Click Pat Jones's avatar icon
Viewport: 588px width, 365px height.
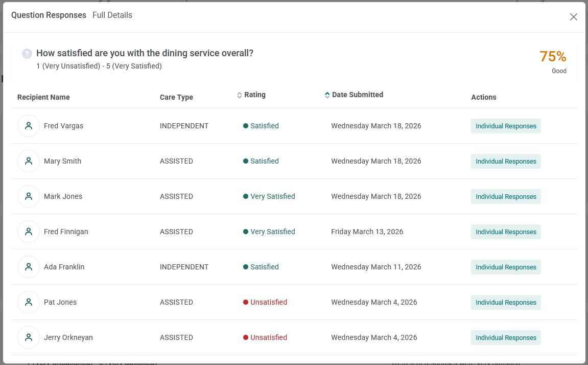click(x=29, y=302)
